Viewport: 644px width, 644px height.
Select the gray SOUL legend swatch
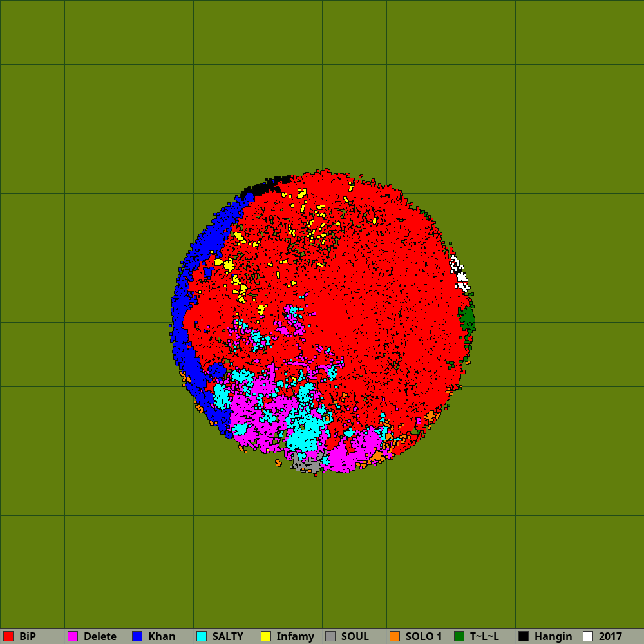click(330, 636)
